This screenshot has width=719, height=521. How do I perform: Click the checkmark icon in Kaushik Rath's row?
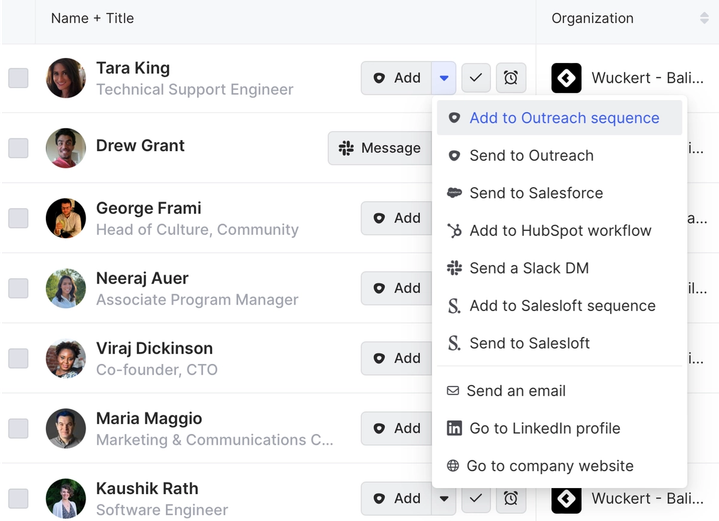point(476,498)
